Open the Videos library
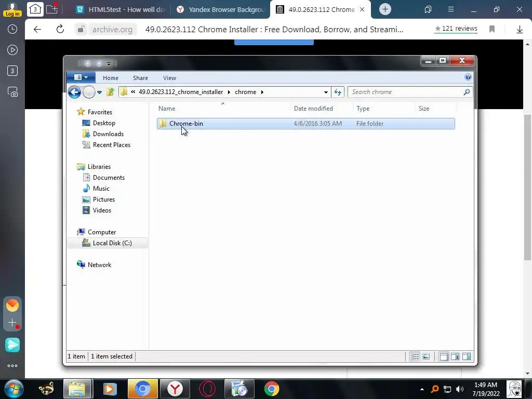The image size is (532, 399). click(102, 210)
